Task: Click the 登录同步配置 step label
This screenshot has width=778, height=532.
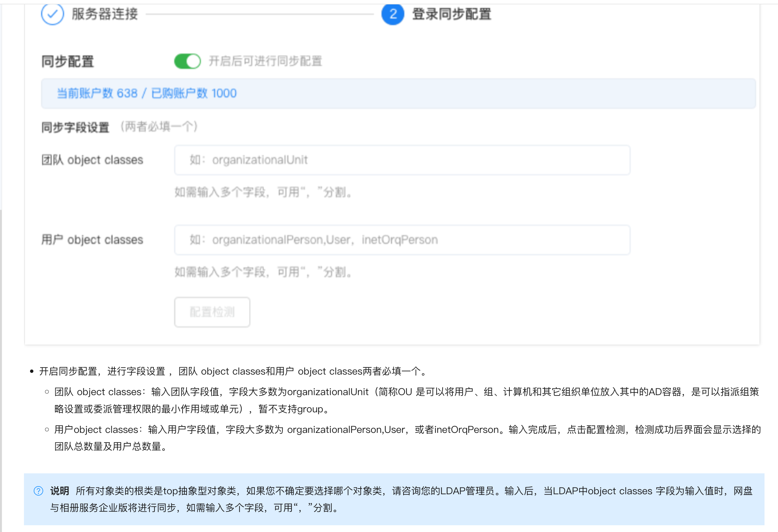Action: click(451, 14)
